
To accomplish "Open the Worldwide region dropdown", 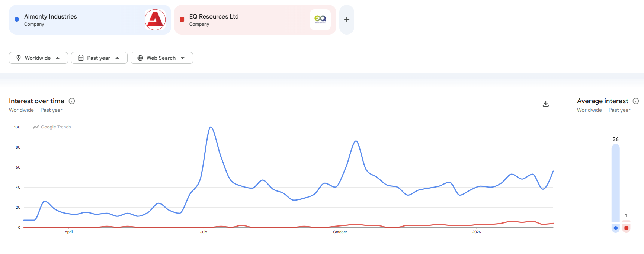I will pos(38,58).
